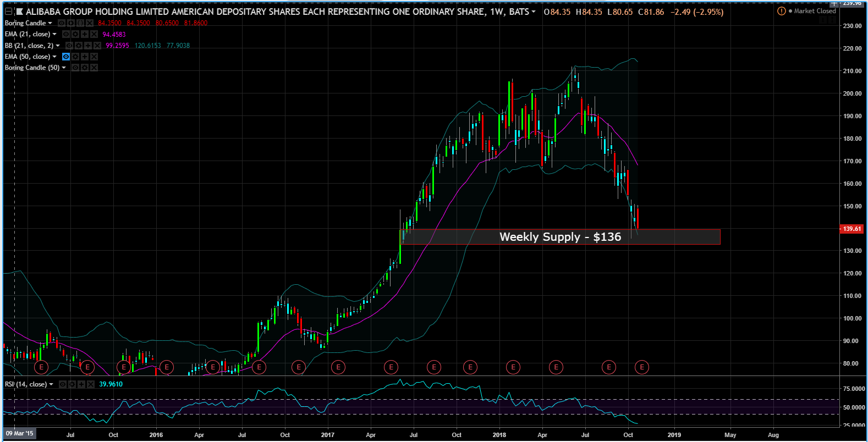This screenshot has height=442, width=868.
Task: Click the Aug label on time axis
Action: [773, 435]
